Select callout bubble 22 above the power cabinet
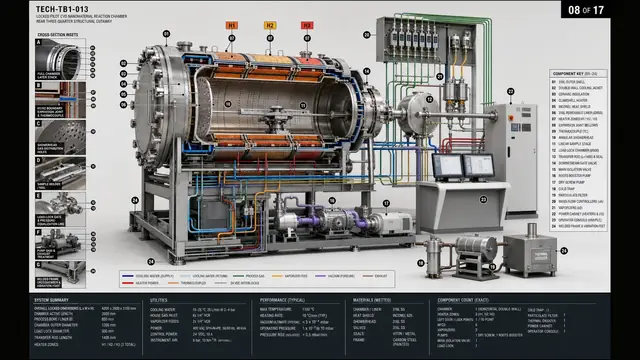This screenshot has width=640, height=360. [x=511, y=91]
